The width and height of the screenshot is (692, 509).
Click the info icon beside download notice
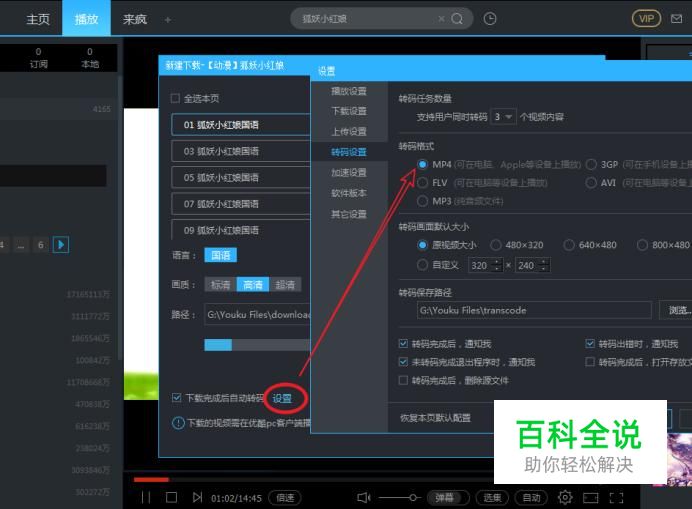[x=178, y=423]
